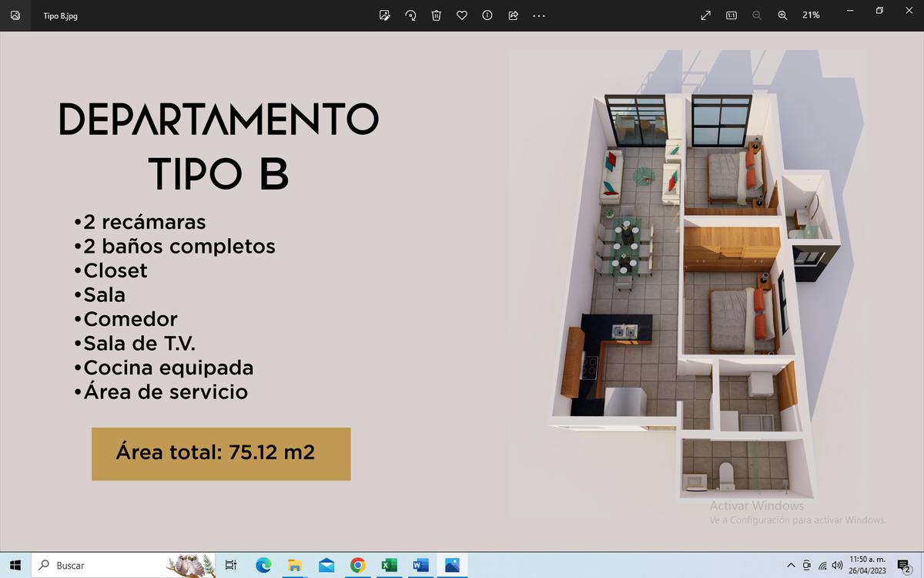Select the Photos app taskbar icon
The image size is (924, 578).
click(x=452, y=565)
